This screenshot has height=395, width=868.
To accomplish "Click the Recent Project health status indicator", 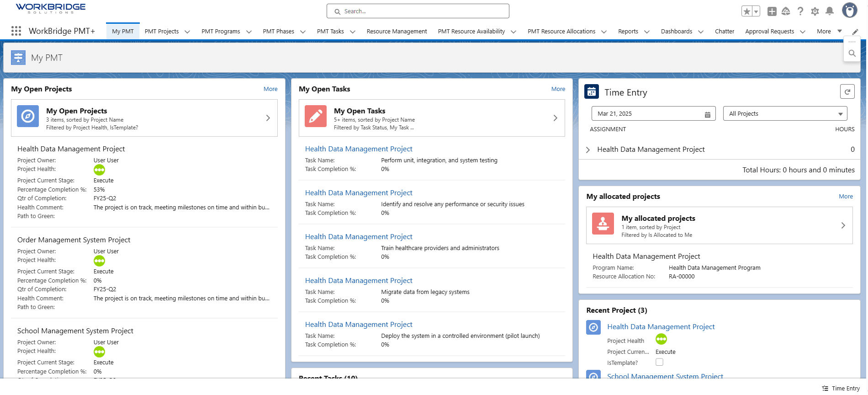I will click(662, 339).
